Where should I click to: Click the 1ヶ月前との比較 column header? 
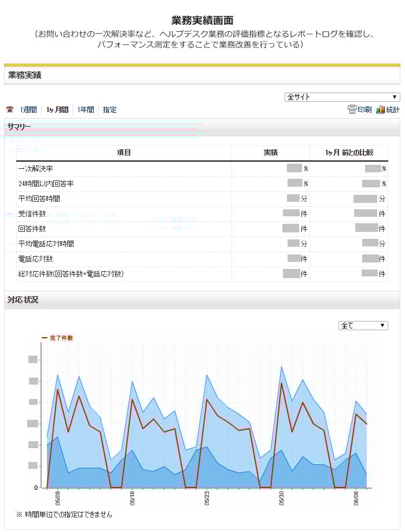[x=349, y=153]
